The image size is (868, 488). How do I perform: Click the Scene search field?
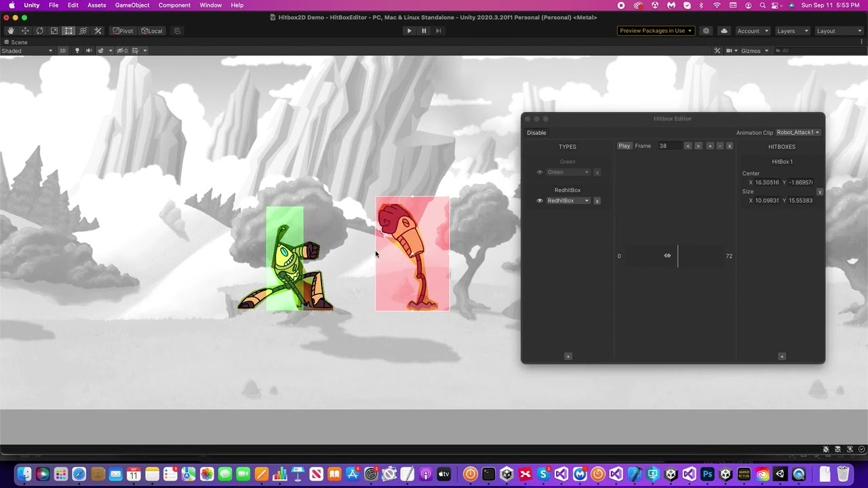pos(818,51)
